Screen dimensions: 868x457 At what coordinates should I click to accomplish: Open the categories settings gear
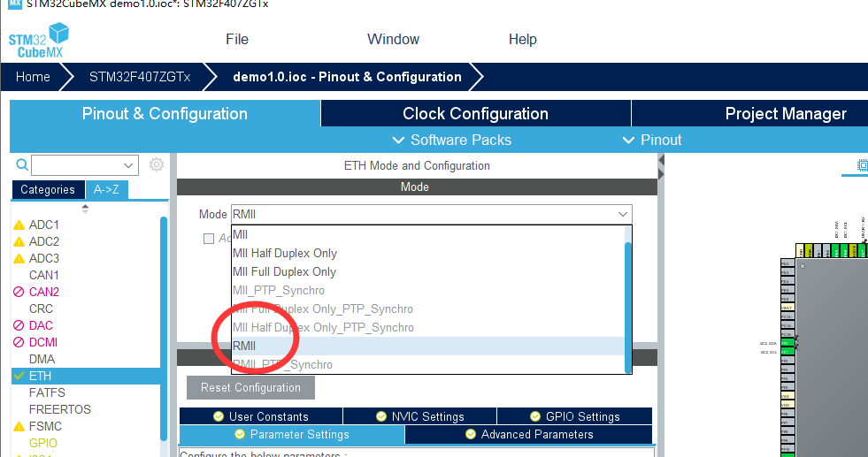click(157, 164)
